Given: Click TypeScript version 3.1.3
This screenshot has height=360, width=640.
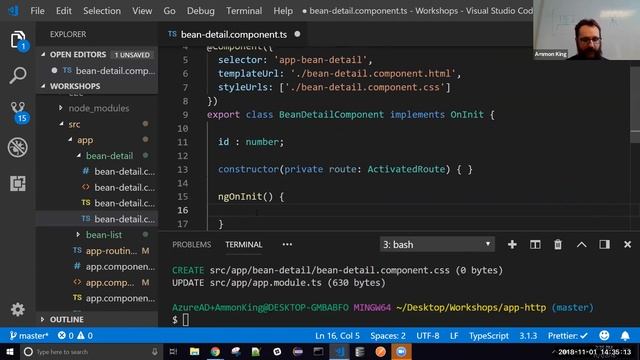Looking at the screenshot, I should [x=528, y=336].
